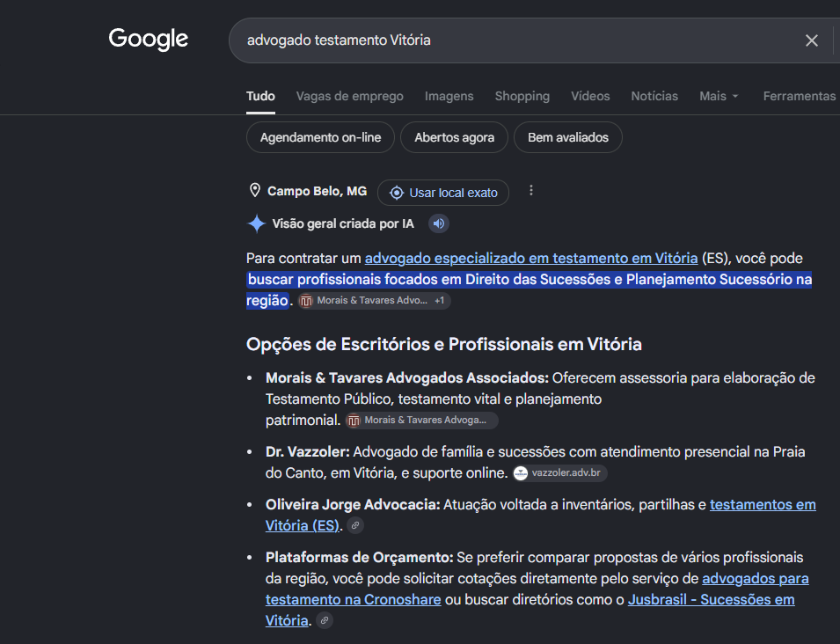Open the Morais & Tavares Advoga... chip under patrimonial
This screenshot has height=644, width=840.
click(x=421, y=421)
